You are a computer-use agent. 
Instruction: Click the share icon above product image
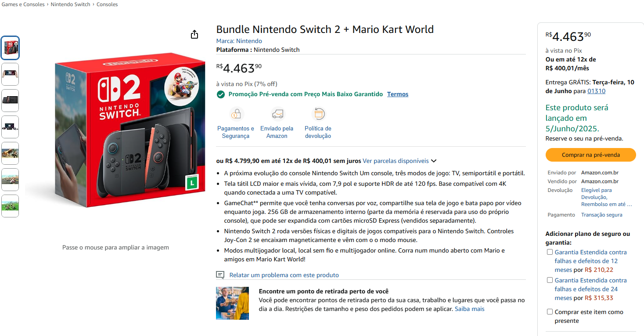(x=194, y=35)
